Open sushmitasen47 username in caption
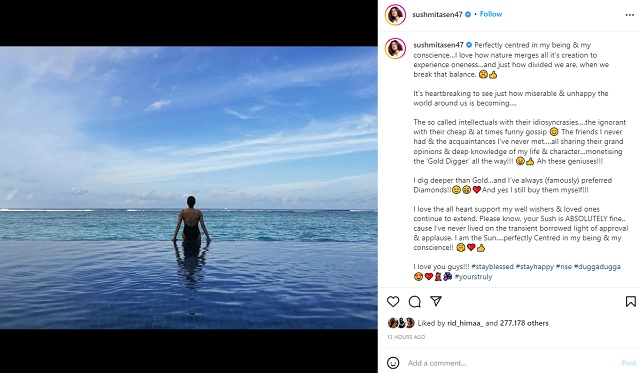 438,45
